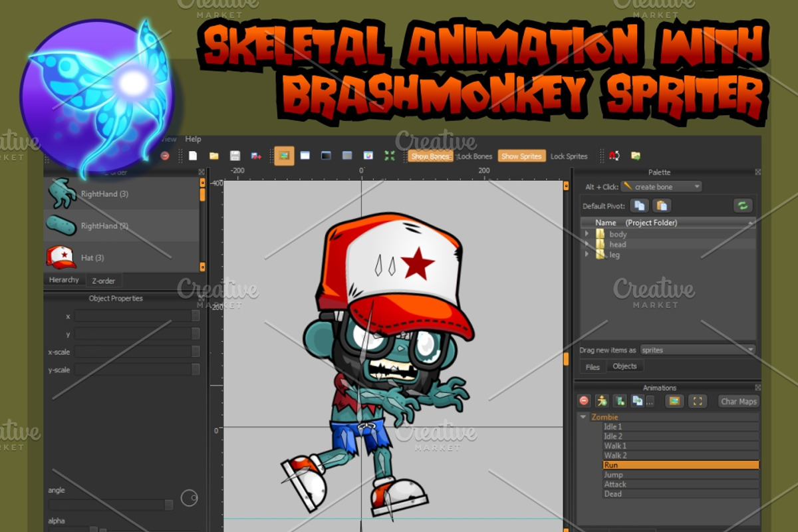Close the Palette panel

[757, 172]
